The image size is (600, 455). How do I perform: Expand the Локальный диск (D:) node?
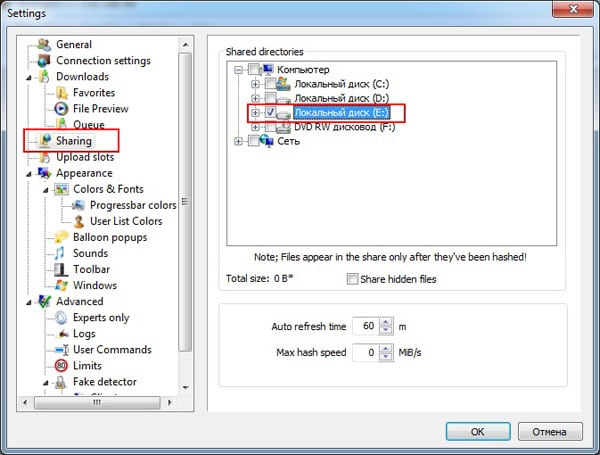pos(255,99)
